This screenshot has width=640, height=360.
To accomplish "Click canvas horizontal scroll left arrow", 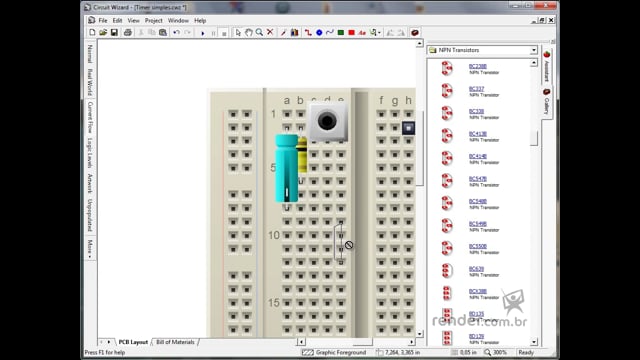I will (x=301, y=342).
